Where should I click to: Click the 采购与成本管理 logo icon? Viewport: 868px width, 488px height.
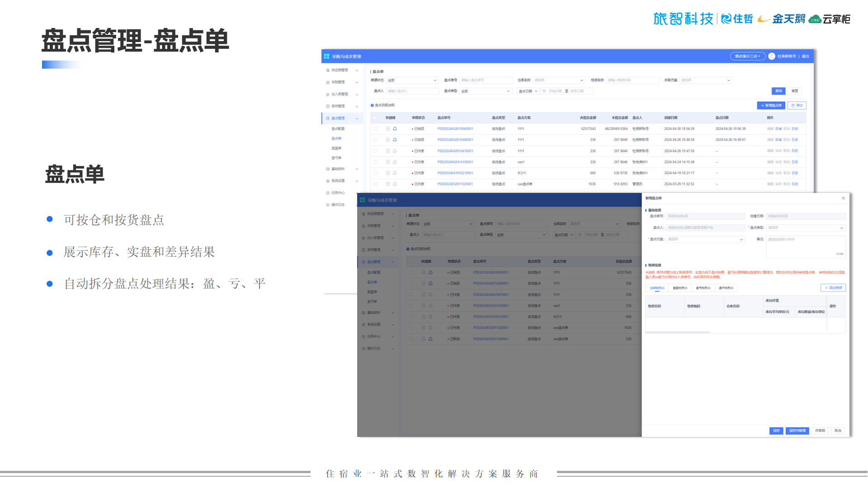(x=327, y=56)
